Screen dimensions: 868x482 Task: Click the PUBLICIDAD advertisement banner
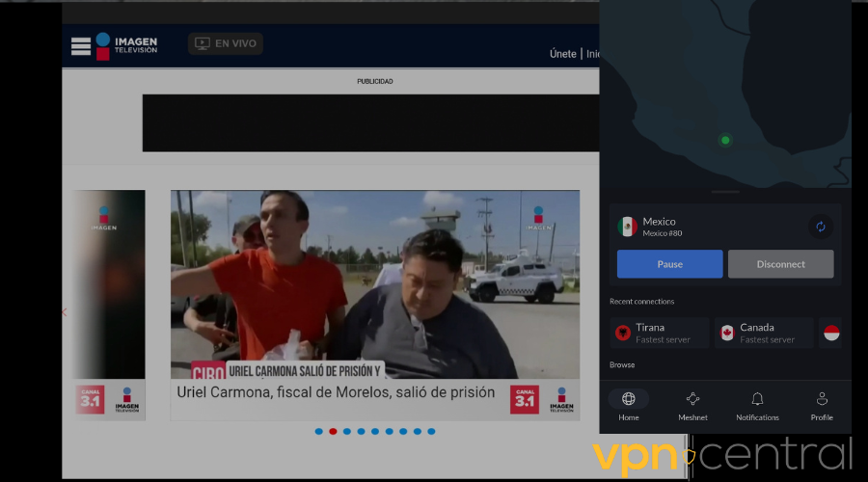(370, 122)
